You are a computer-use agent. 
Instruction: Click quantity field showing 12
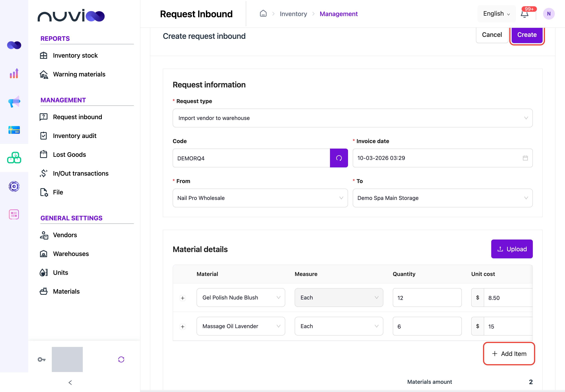(x=427, y=298)
